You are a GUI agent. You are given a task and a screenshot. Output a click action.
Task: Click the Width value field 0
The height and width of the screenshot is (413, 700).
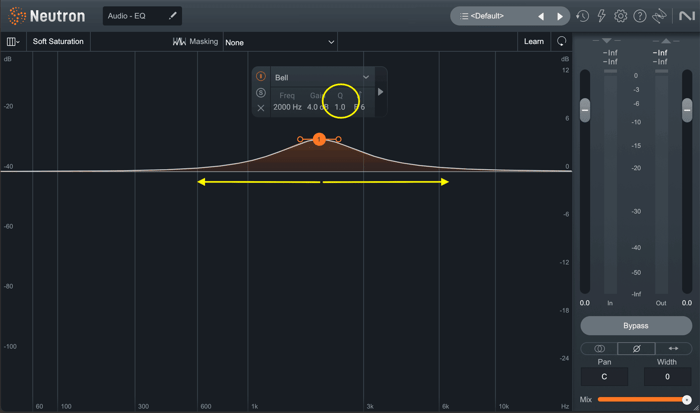(x=667, y=377)
